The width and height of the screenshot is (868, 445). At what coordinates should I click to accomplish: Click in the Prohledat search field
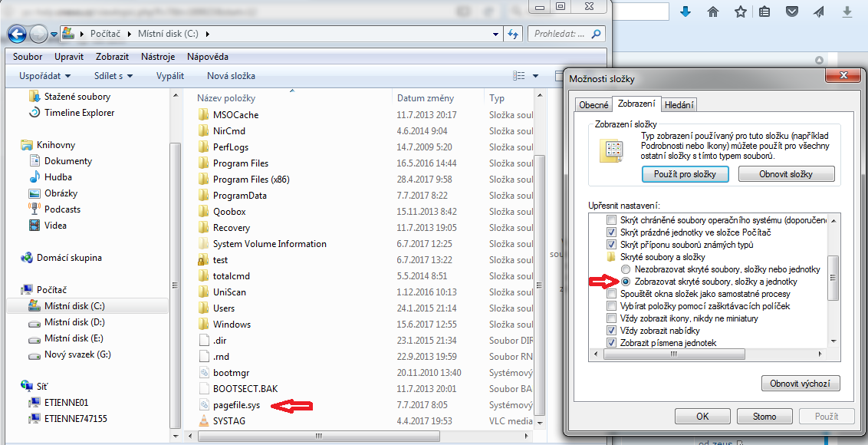tap(560, 34)
